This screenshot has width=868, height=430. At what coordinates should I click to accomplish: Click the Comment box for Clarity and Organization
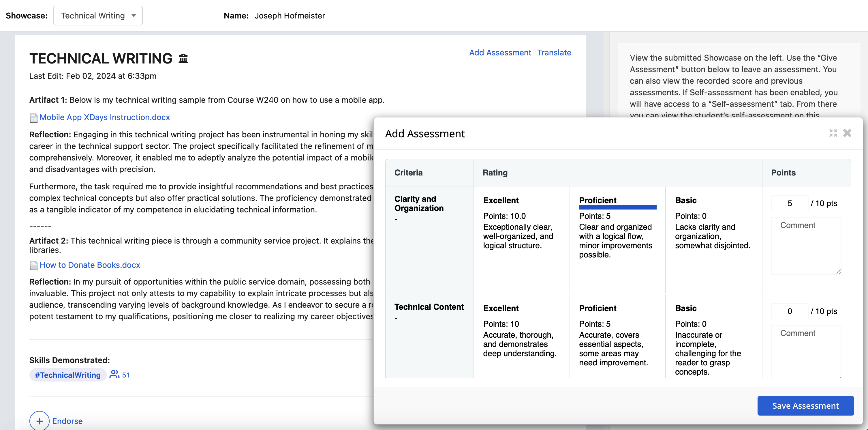tap(806, 246)
